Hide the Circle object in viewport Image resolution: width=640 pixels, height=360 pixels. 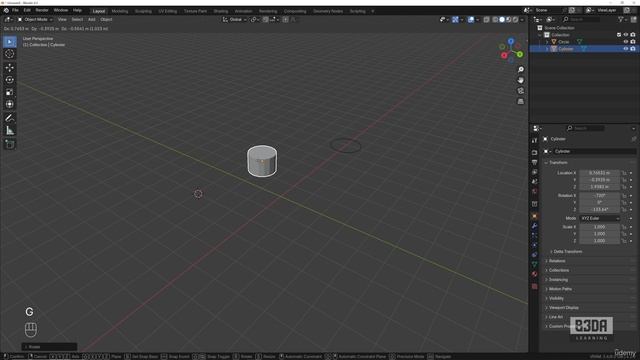(626, 42)
